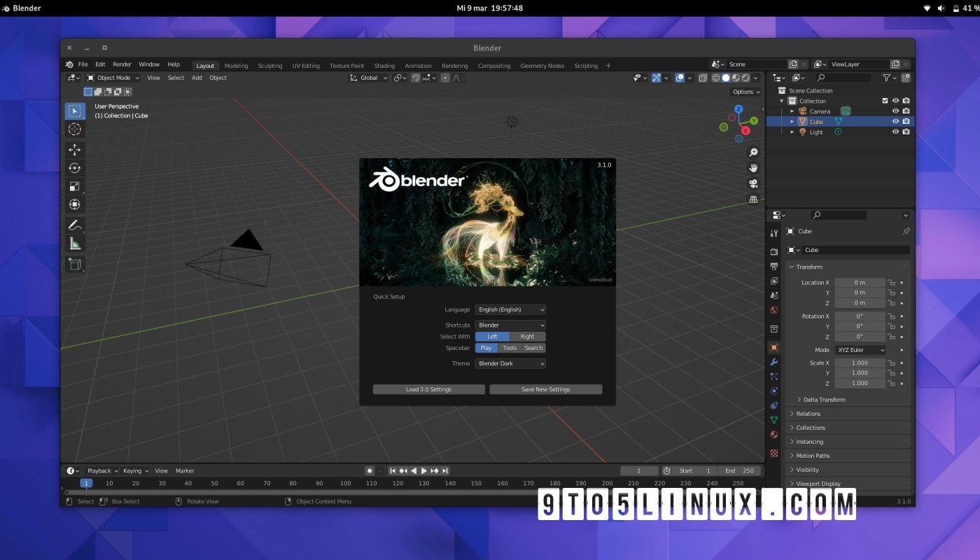Open the Shortcuts Blender dropdown
Viewport: 980px width, 560px height.
point(510,325)
